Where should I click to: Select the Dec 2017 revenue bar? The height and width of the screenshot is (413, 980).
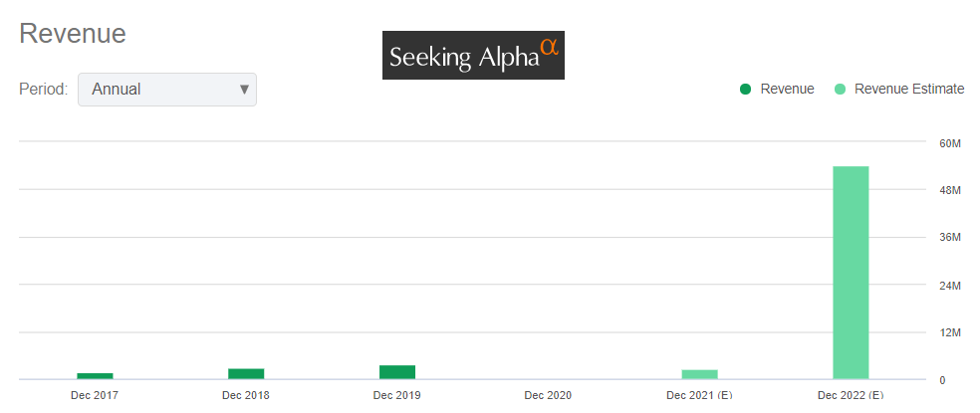point(95,375)
